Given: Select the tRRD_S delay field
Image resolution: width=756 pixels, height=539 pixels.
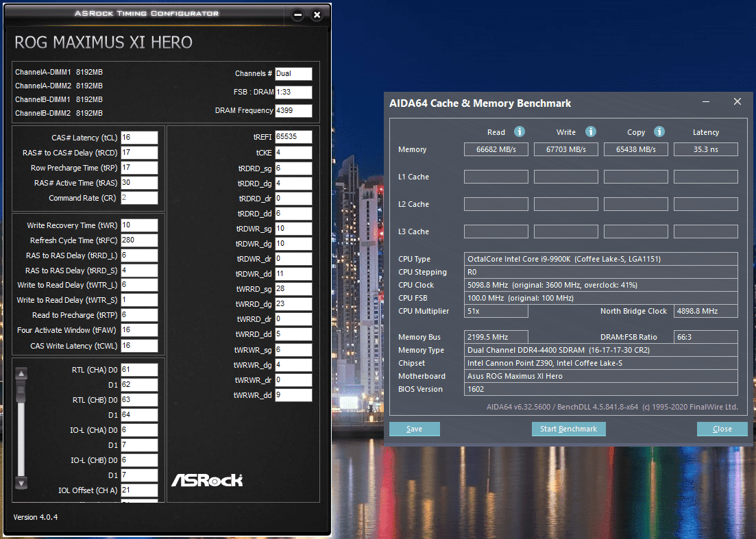Looking at the screenshot, I should [139, 271].
